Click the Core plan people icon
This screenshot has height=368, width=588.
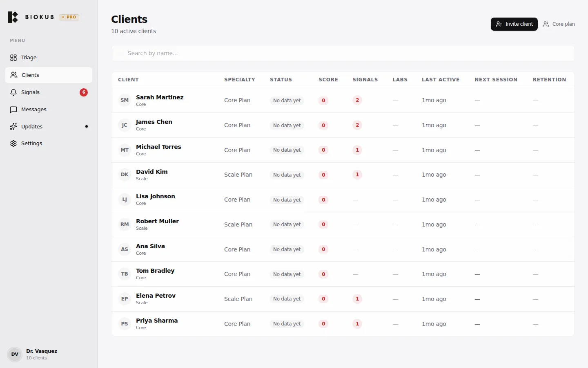(546, 24)
